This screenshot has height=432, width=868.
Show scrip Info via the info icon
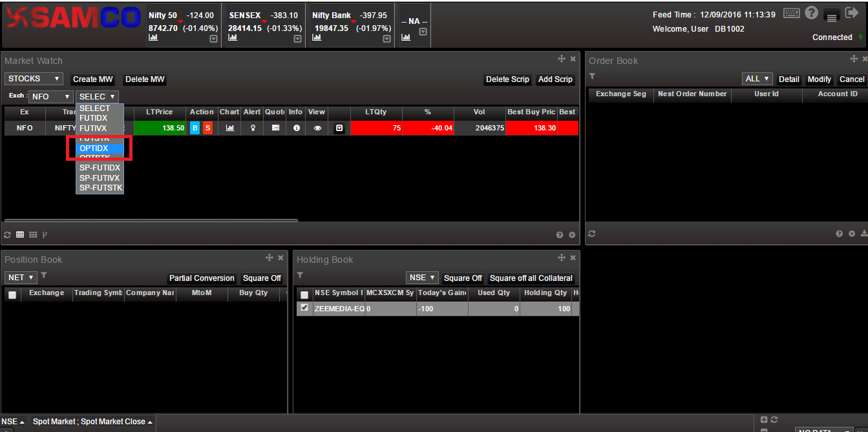coord(297,128)
